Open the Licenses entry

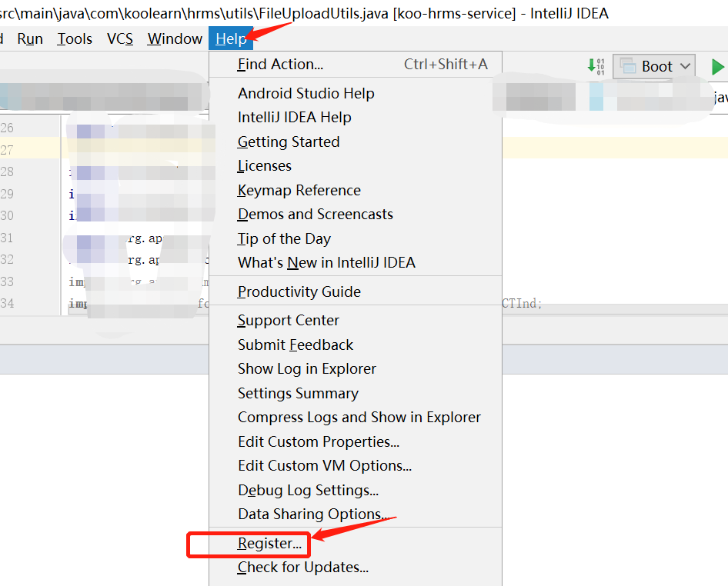[x=356, y=165]
